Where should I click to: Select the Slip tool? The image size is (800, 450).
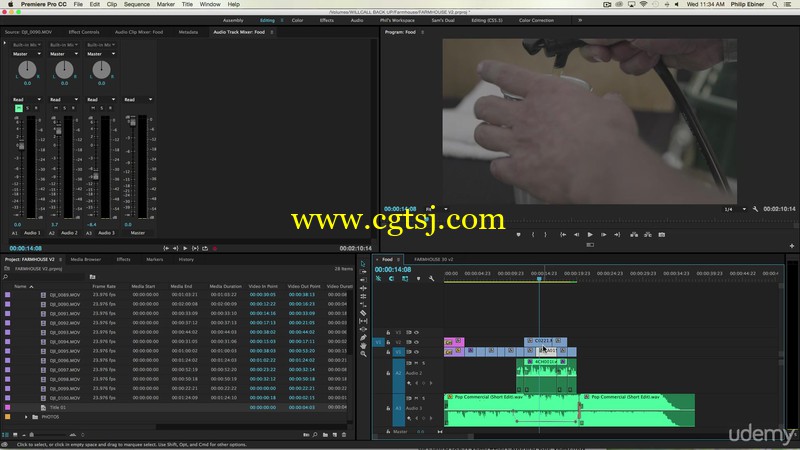(363, 321)
